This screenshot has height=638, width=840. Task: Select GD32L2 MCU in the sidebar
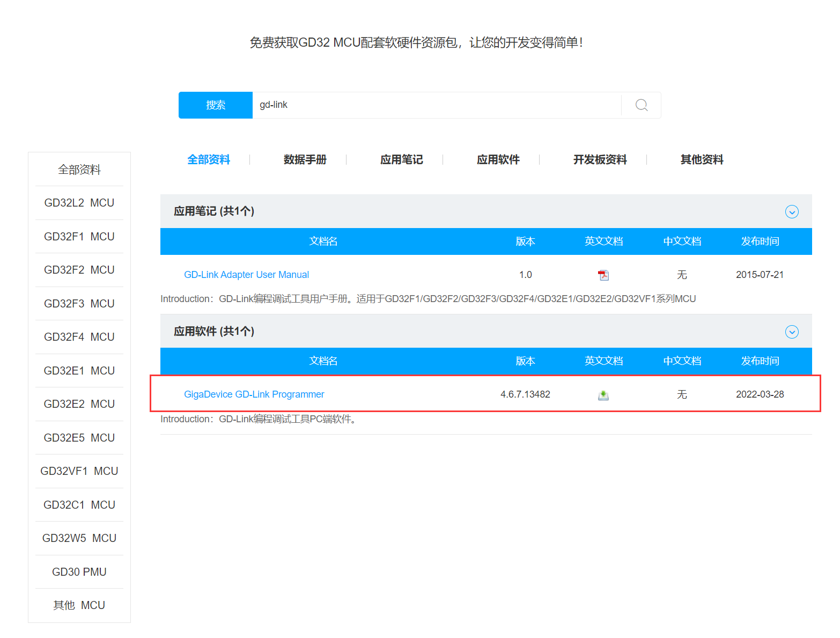pyautogui.click(x=79, y=203)
